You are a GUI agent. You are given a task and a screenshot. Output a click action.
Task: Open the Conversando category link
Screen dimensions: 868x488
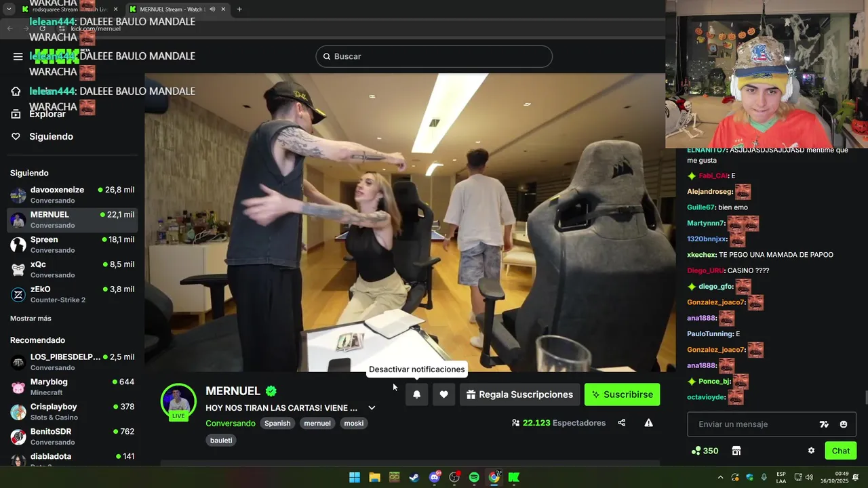pyautogui.click(x=231, y=423)
